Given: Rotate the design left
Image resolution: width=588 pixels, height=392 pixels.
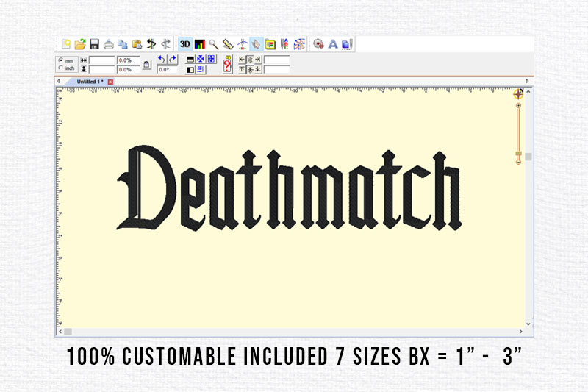Looking at the screenshot, I should [x=162, y=59].
